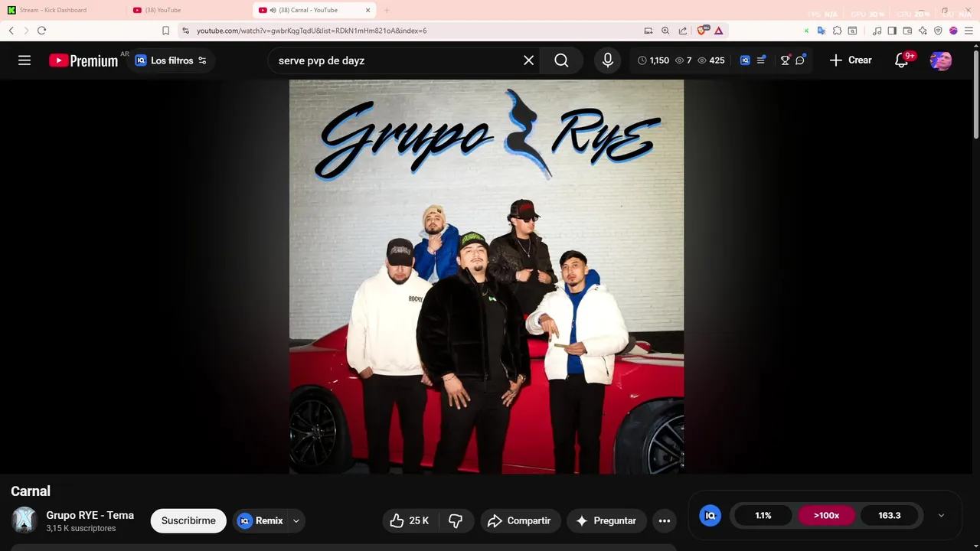Open the tab-search window icon in toolbar
The image size is (980, 551).
(852, 31)
